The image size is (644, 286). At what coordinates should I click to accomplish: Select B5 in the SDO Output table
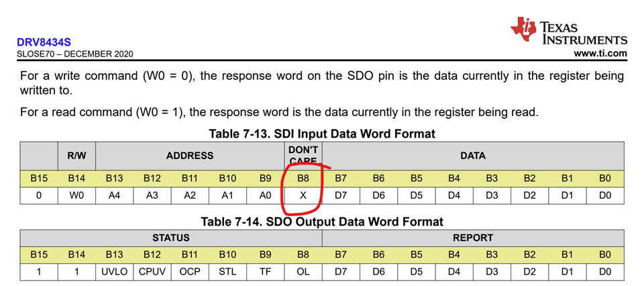click(416, 254)
